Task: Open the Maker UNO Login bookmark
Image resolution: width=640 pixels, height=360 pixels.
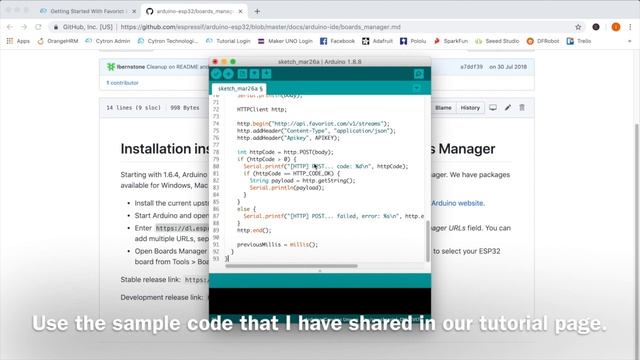Action: click(285, 41)
